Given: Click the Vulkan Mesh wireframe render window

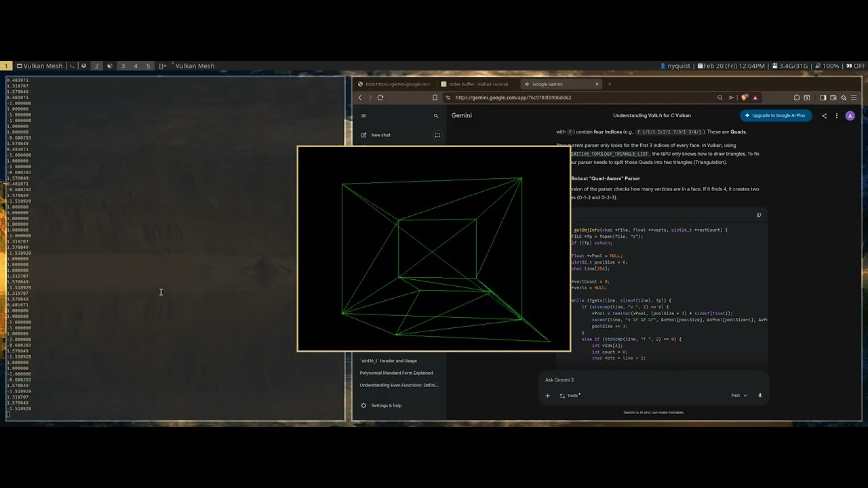Looking at the screenshot, I should (x=434, y=249).
